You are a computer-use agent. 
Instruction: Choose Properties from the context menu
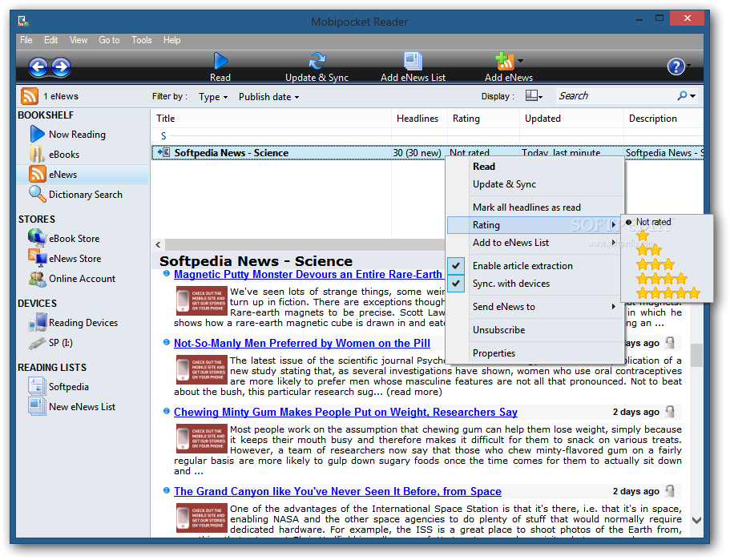(534, 353)
